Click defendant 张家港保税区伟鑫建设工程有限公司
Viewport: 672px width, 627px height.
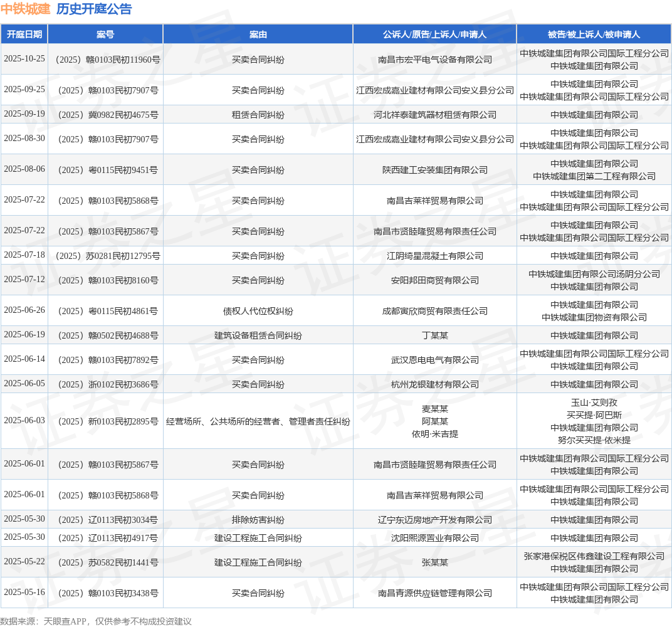coord(594,556)
